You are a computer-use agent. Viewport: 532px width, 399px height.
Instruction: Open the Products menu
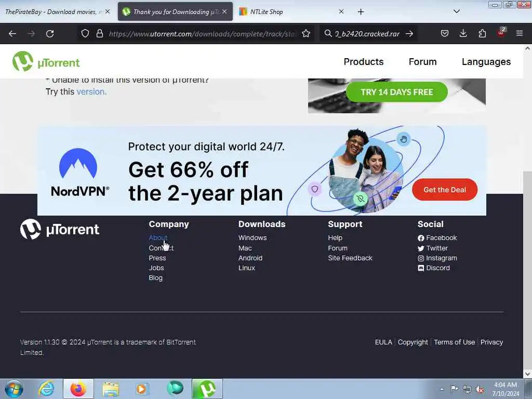coord(364,62)
